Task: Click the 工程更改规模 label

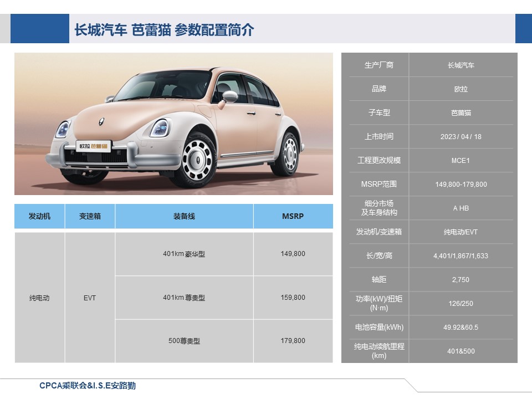Action: pos(379,160)
